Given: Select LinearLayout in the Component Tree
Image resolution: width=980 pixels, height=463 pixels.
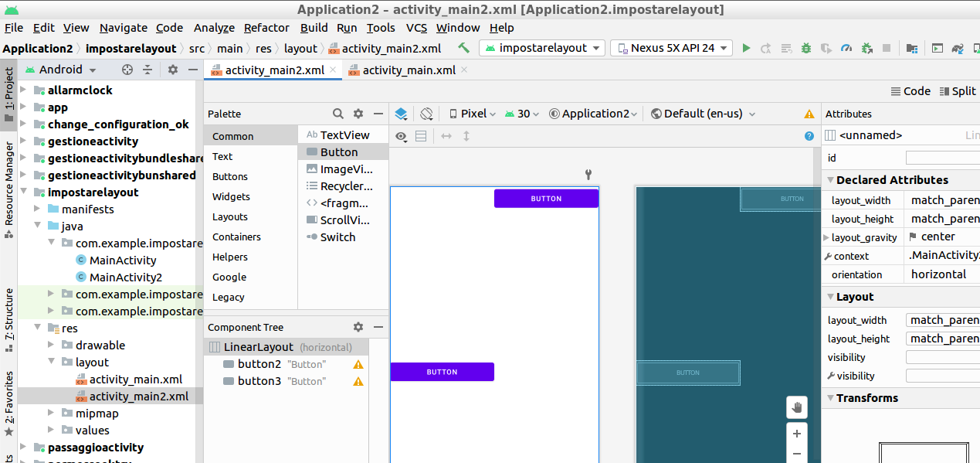Looking at the screenshot, I should click(x=286, y=347).
